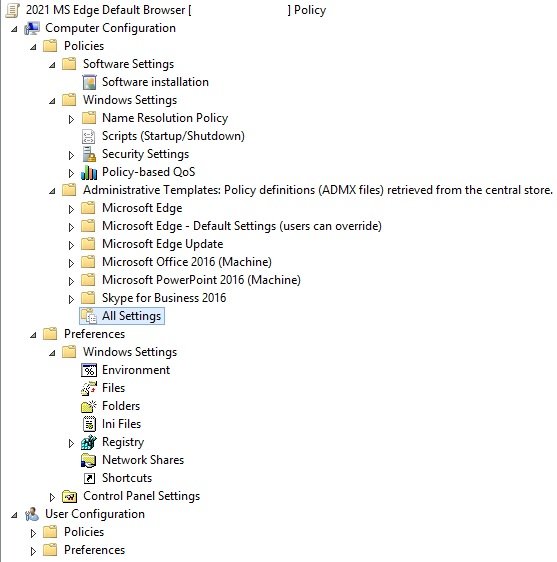Click the Microsoft Edge Update folder icon

tap(88, 244)
